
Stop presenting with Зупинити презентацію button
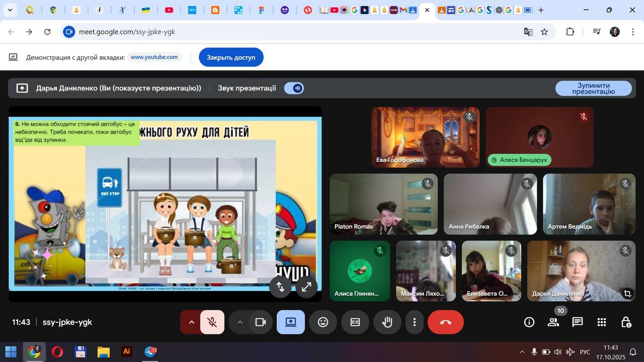(593, 88)
